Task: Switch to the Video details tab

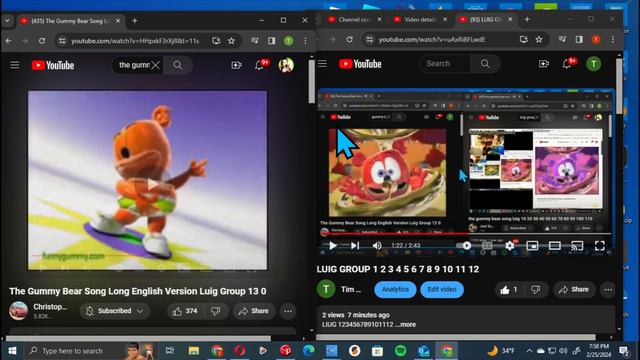Action: point(419,19)
